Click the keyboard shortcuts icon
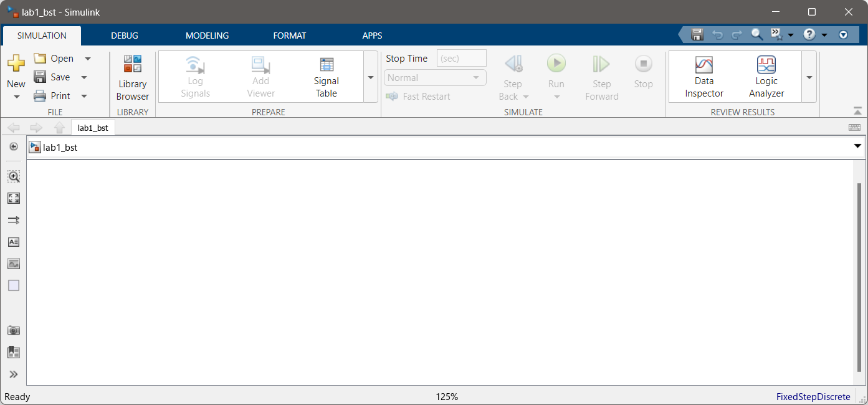The image size is (868, 405). (x=855, y=128)
